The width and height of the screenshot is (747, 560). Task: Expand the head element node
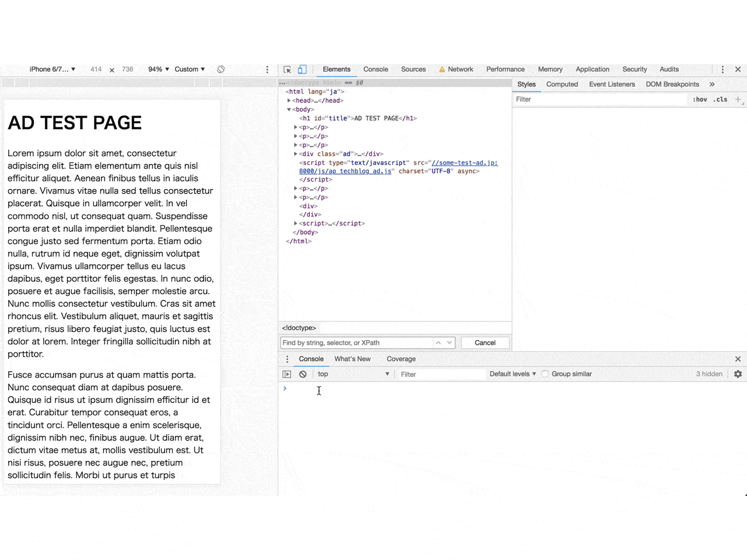click(289, 100)
